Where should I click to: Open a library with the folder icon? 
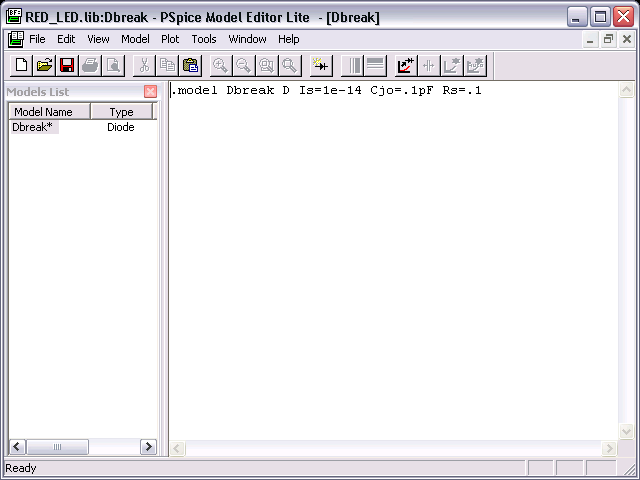[x=44, y=65]
